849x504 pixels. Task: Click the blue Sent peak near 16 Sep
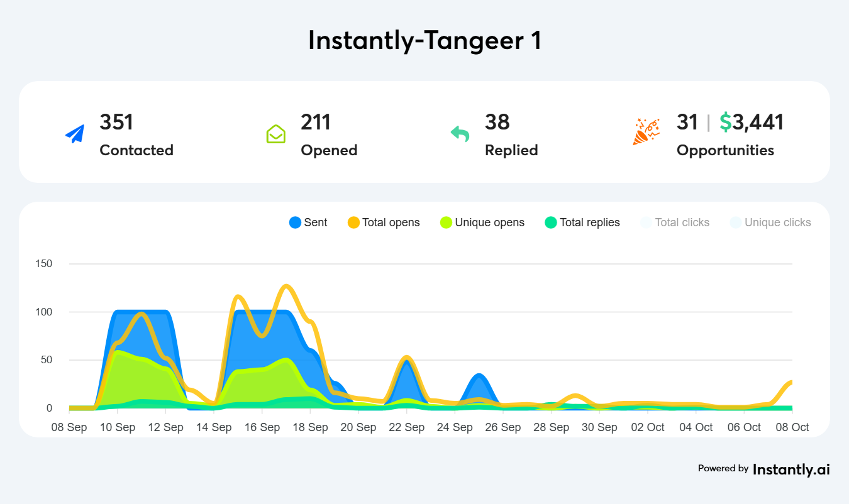(x=262, y=311)
